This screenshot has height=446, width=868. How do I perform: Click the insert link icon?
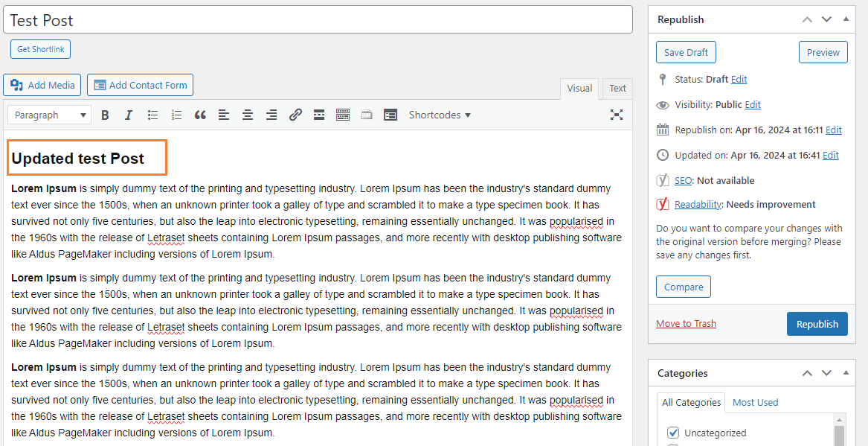(x=295, y=115)
